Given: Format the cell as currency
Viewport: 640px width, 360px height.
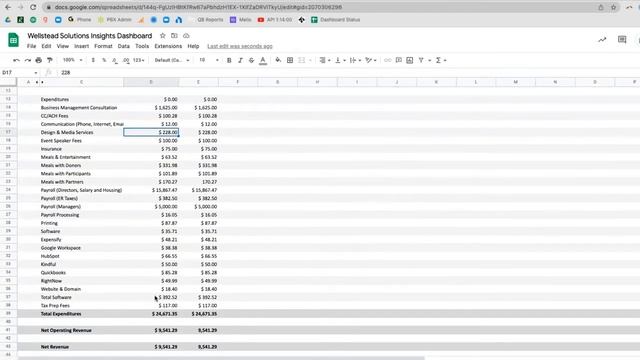Looking at the screenshot, I should (93, 60).
